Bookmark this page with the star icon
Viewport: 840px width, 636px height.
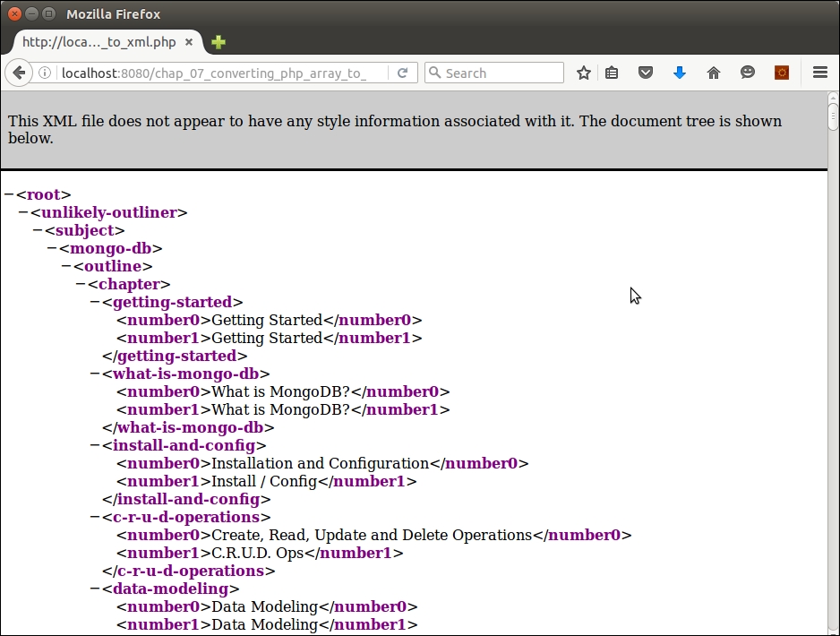pos(584,73)
